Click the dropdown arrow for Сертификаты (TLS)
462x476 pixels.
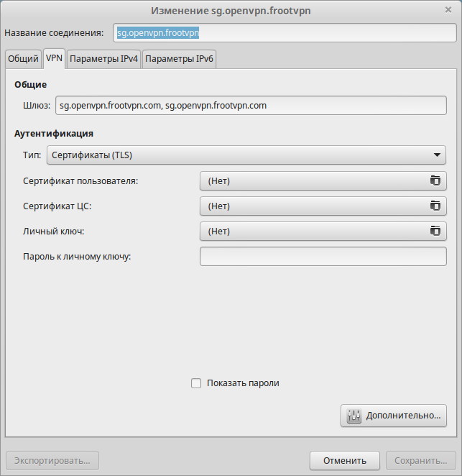(x=437, y=155)
